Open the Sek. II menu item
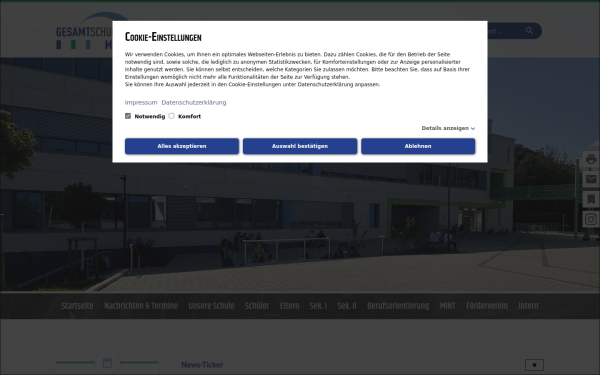This screenshot has height=375, width=600. pos(347,306)
